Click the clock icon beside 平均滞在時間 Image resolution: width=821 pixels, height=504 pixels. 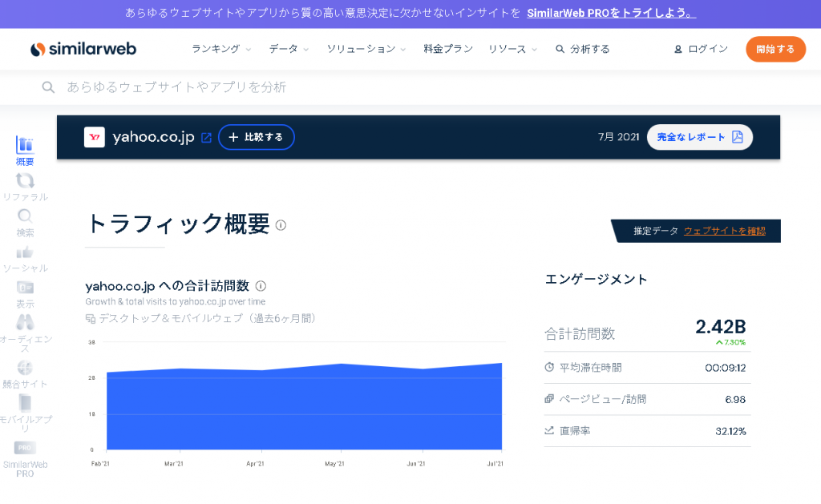[549, 367]
